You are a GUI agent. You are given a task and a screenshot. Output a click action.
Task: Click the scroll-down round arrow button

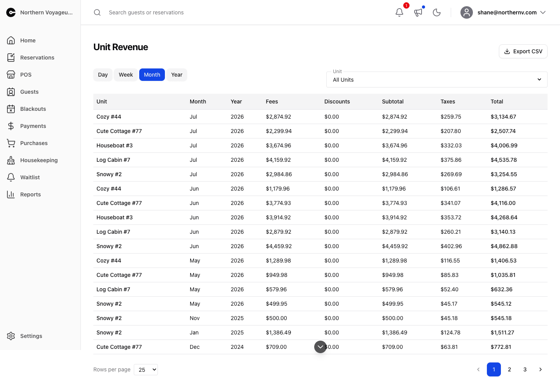pyautogui.click(x=320, y=347)
